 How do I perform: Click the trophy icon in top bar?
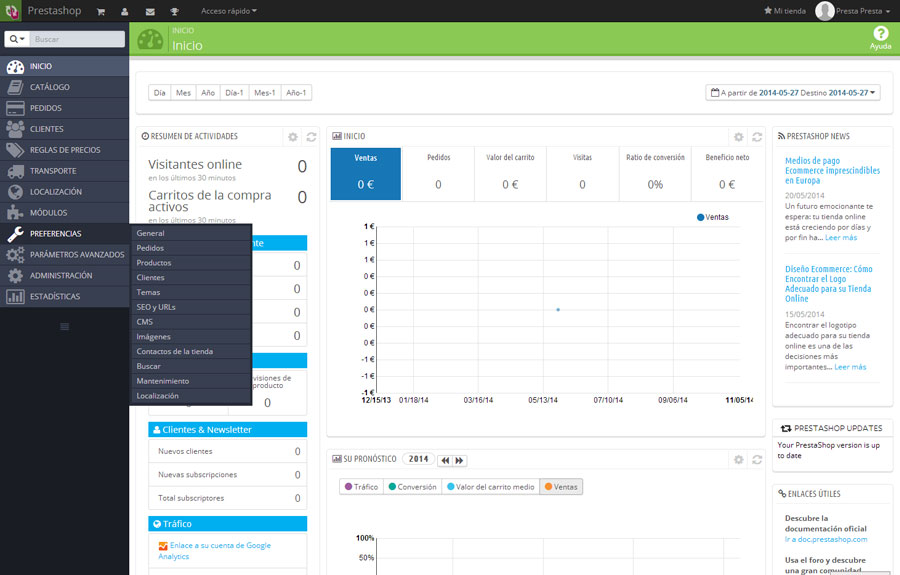click(x=174, y=11)
